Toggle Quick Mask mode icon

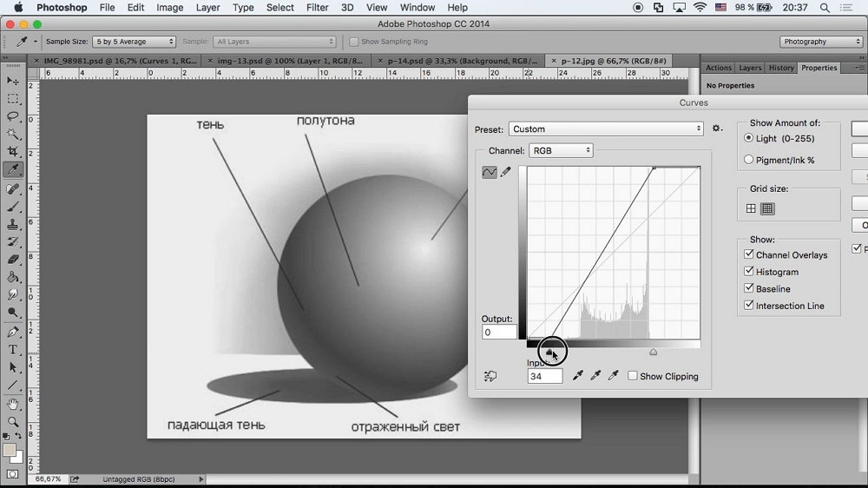tap(13, 474)
